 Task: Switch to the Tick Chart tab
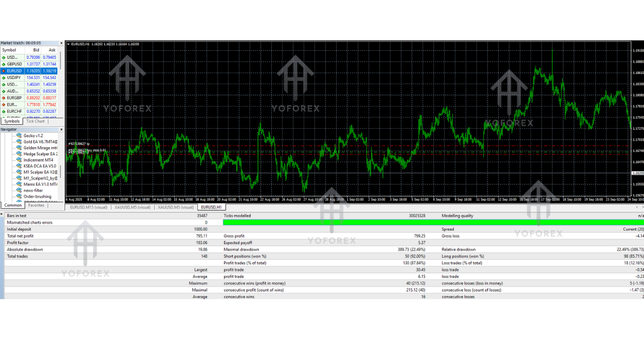pos(35,121)
